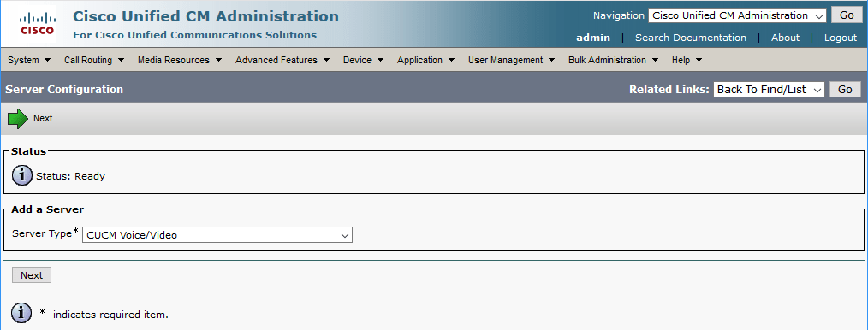
Task: Click the green Next arrow icon
Action: click(18, 119)
